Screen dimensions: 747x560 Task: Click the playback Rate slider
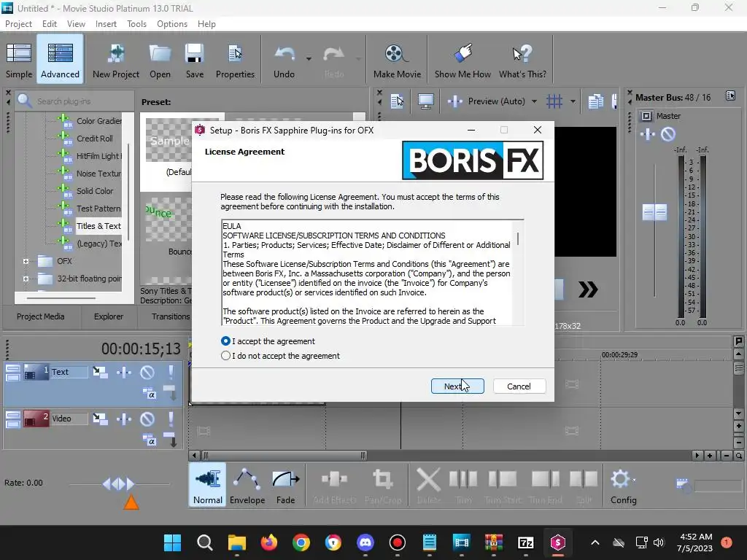[119, 484]
